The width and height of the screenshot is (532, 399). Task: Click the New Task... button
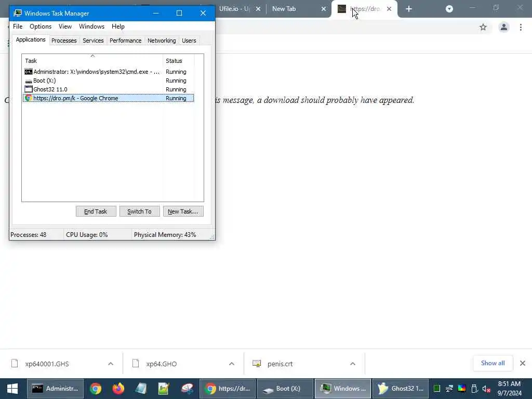click(183, 211)
